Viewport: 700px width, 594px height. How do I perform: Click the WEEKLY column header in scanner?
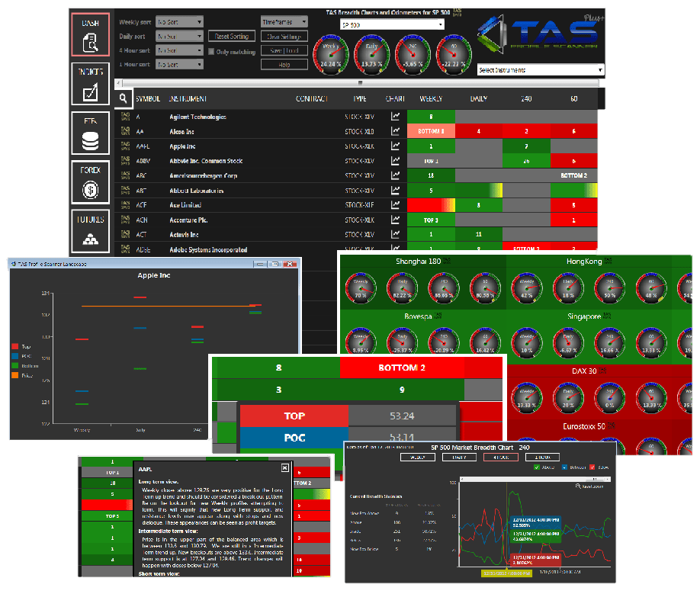pos(431,98)
